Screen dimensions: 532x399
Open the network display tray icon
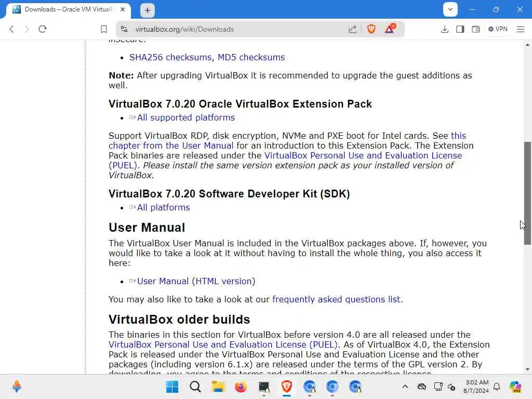[438, 387]
